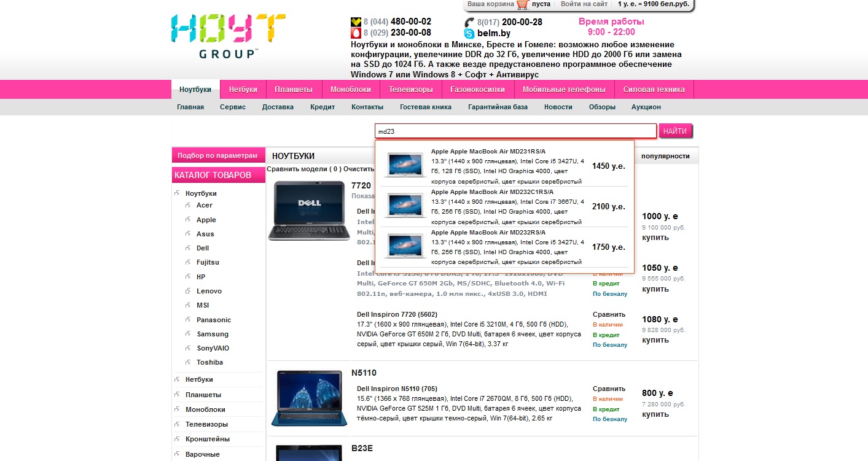Open the Dell Inspiron 7720 (5602) product link

pyautogui.click(x=397, y=314)
